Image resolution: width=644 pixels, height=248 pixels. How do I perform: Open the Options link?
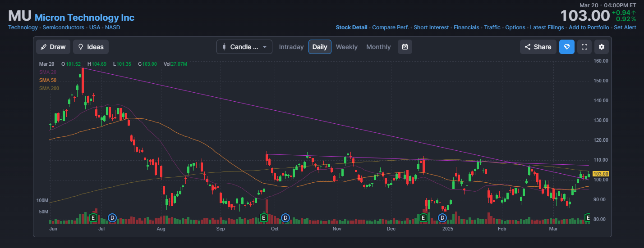(515, 27)
